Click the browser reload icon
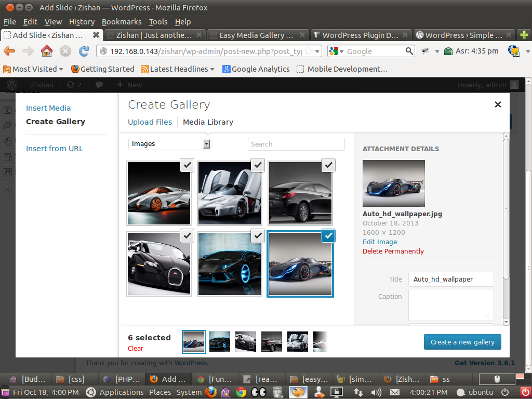 pyautogui.click(x=83, y=51)
